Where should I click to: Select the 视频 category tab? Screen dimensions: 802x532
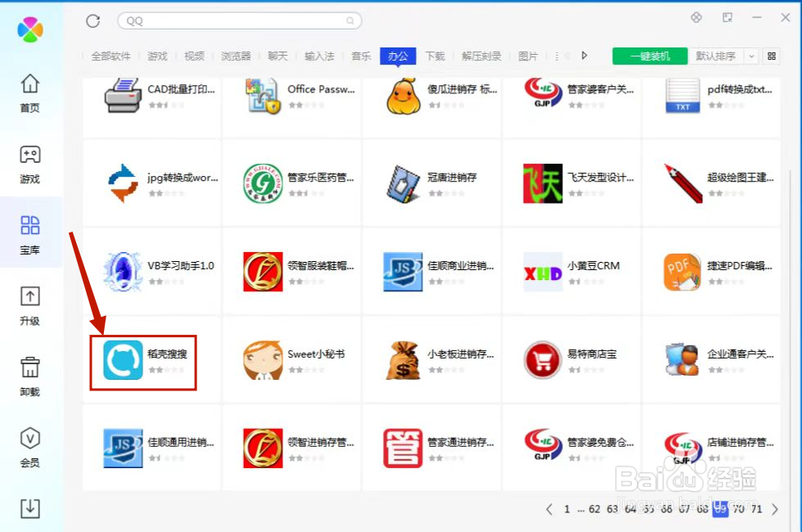(194, 56)
